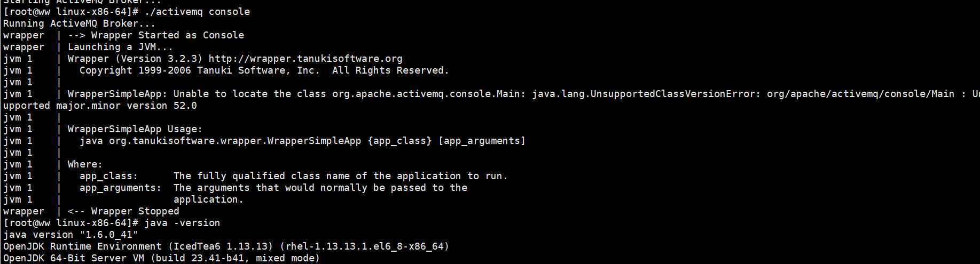Image resolution: width=980 pixels, height=264 pixels.
Task: Click the 'Wrapper (Version 3.2.3)' text
Action: tap(135, 59)
